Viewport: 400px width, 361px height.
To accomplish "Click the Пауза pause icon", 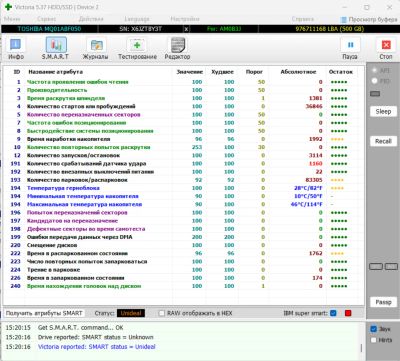I will pyautogui.click(x=350, y=49).
